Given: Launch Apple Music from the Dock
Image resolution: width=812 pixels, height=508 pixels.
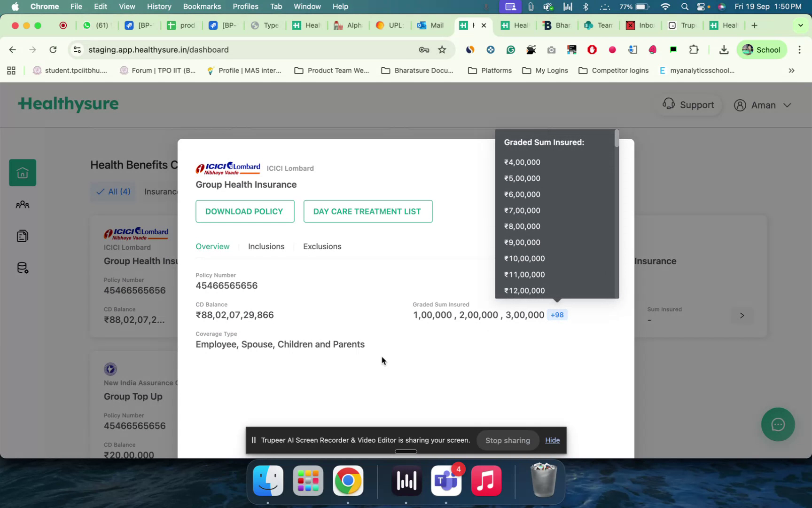Looking at the screenshot, I should [486, 481].
